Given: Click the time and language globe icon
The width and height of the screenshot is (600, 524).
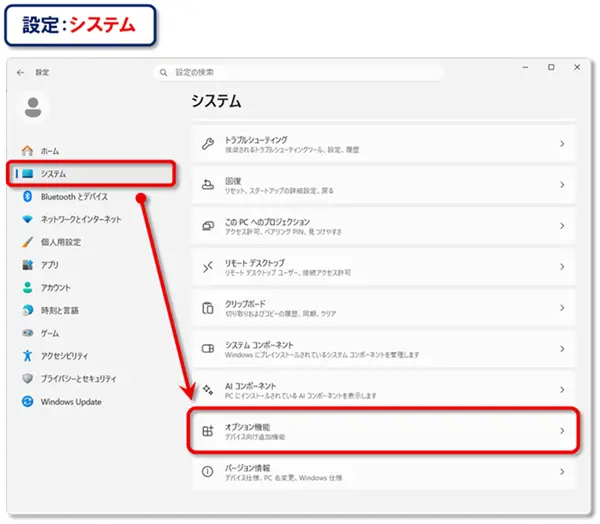Looking at the screenshot, I should [28, 310].
